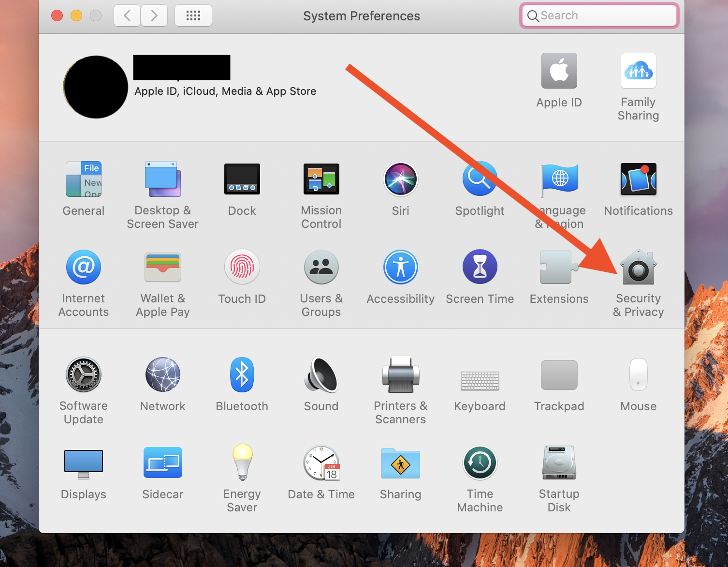Open Trackpad settings
Screen dimensions: 728x567
tap(559, 375)
